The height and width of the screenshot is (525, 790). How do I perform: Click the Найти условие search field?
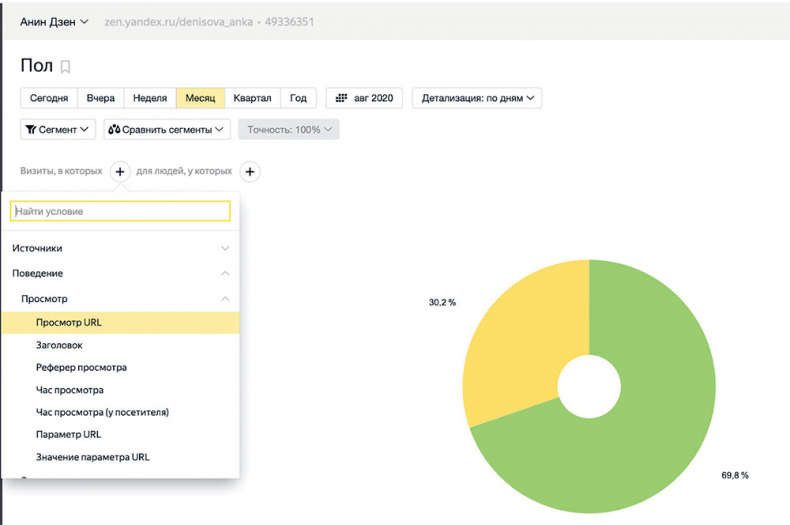[120, 211]
